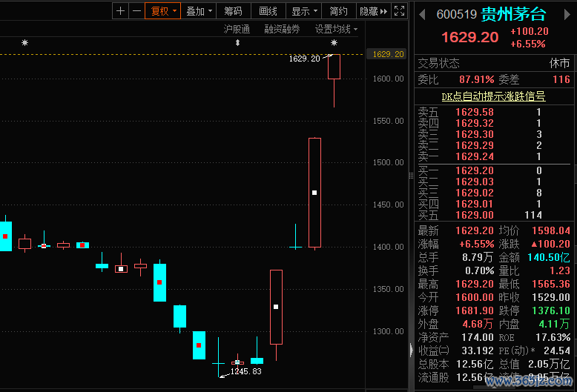Click the 筹码 toolbar button

[x=234, y=11]
